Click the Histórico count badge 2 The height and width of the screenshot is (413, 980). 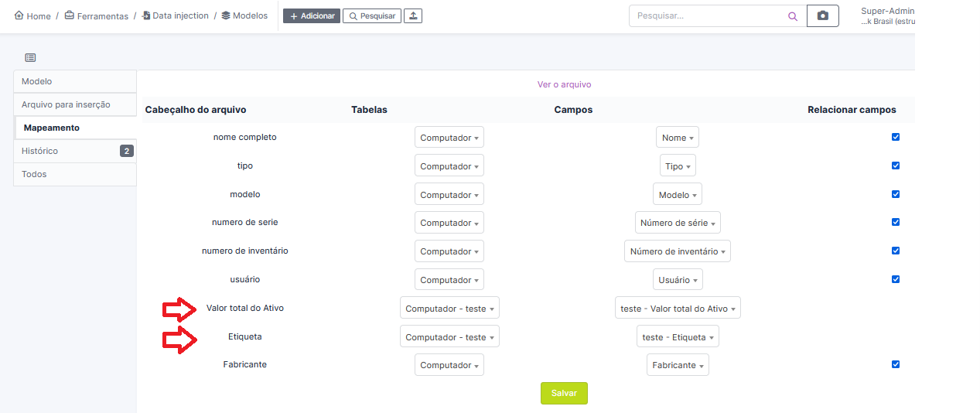point(127,151)
